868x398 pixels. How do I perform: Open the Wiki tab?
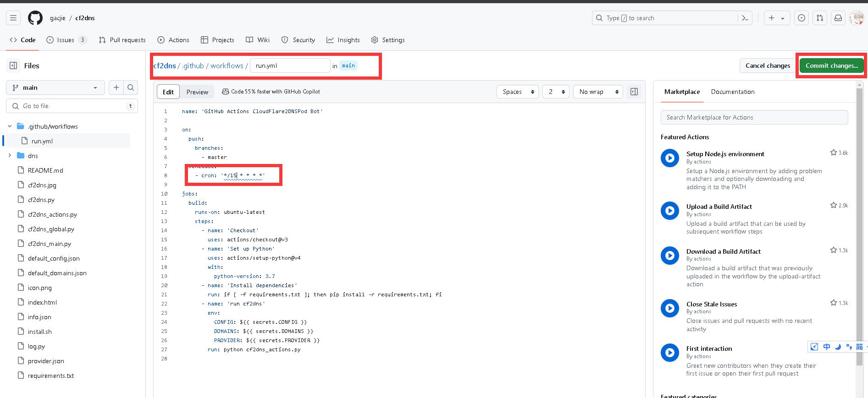tap(258, 40)
